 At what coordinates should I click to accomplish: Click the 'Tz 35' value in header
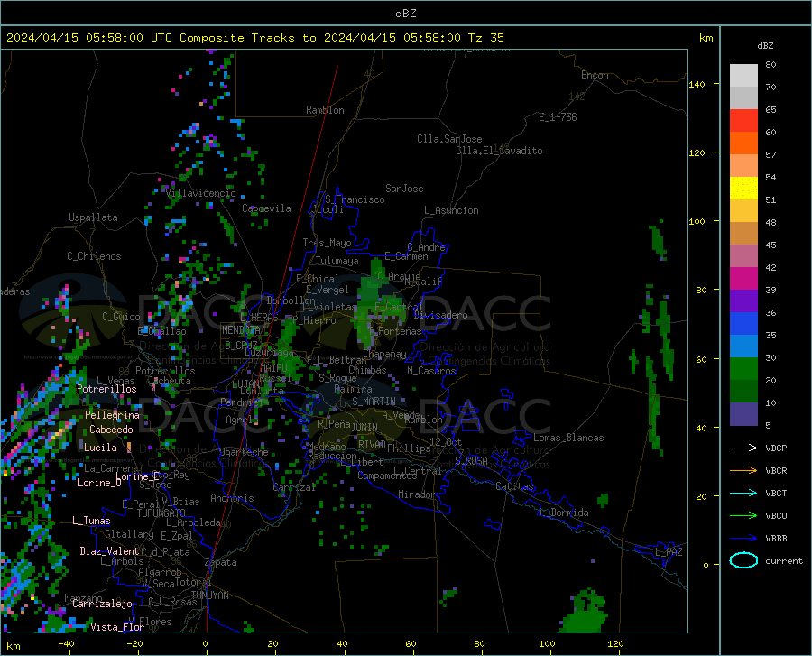[x=485, y=38]
